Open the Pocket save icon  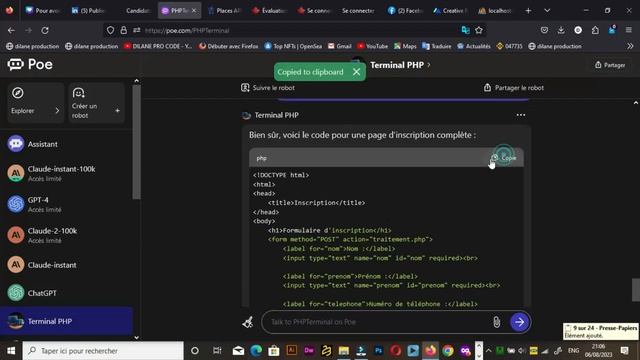(544, 30)
